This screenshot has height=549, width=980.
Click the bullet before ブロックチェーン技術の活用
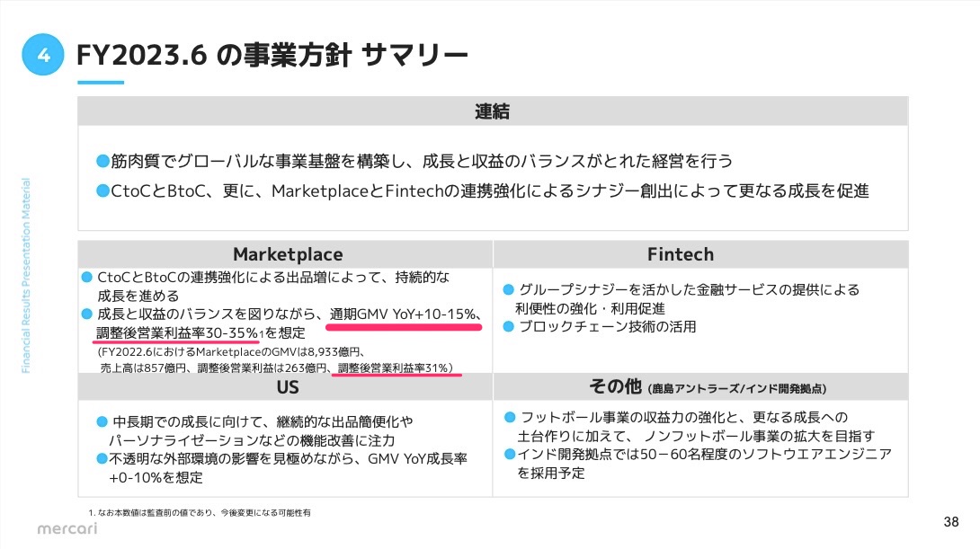click(x=508, y=327)
